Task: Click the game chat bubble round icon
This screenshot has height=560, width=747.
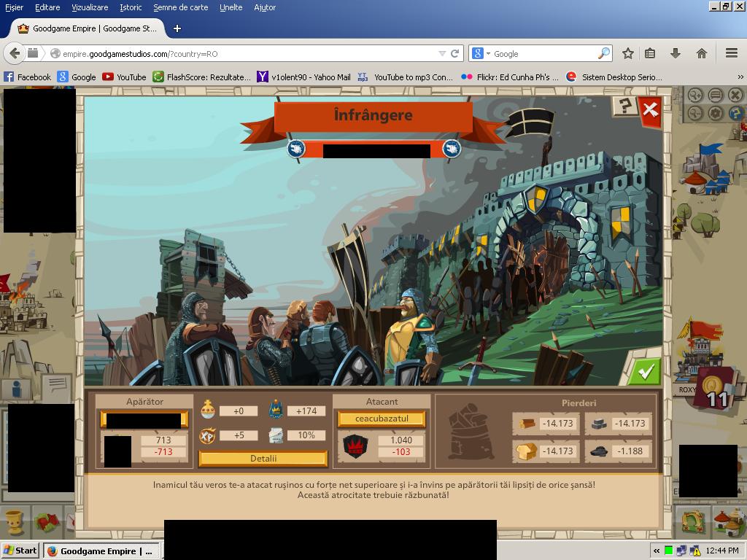Action: pos(715,96)
